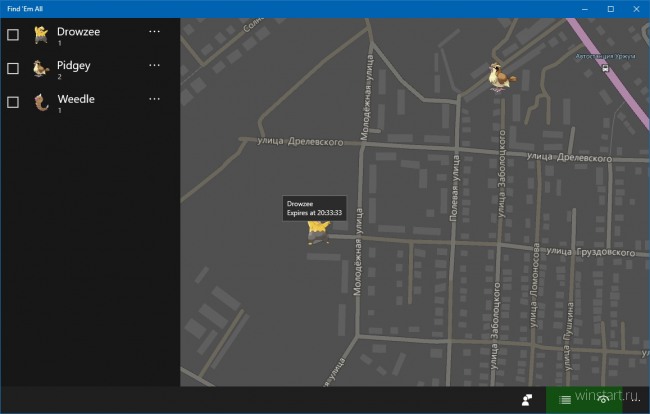This screenshot has width=650, height=414.
Task: Open the Drowzee row's more options menu
Action: coord(154,31)
